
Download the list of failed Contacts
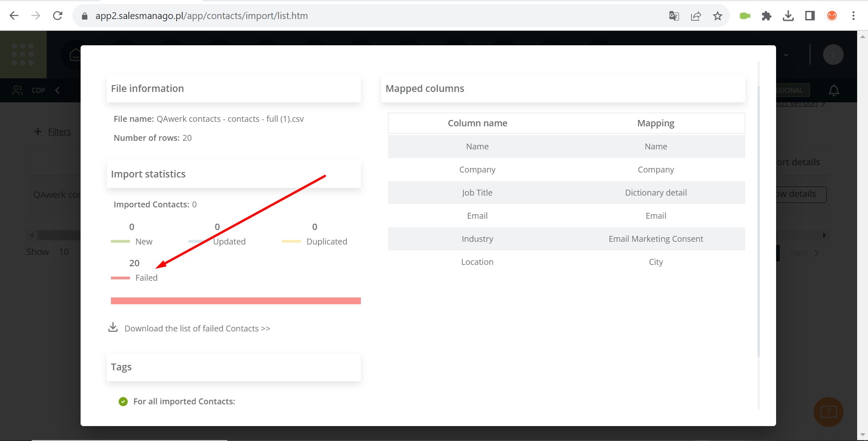tap(197, 328)
